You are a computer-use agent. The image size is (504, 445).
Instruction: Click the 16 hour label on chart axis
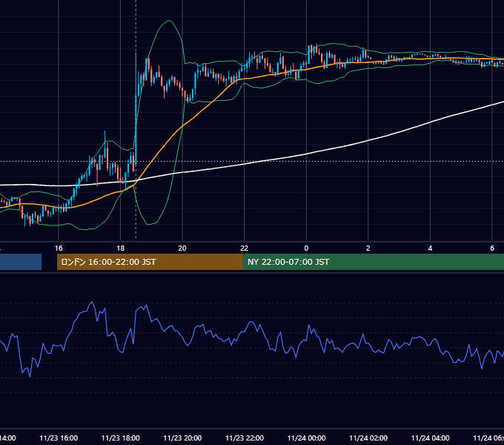click(x=59, y=248)
